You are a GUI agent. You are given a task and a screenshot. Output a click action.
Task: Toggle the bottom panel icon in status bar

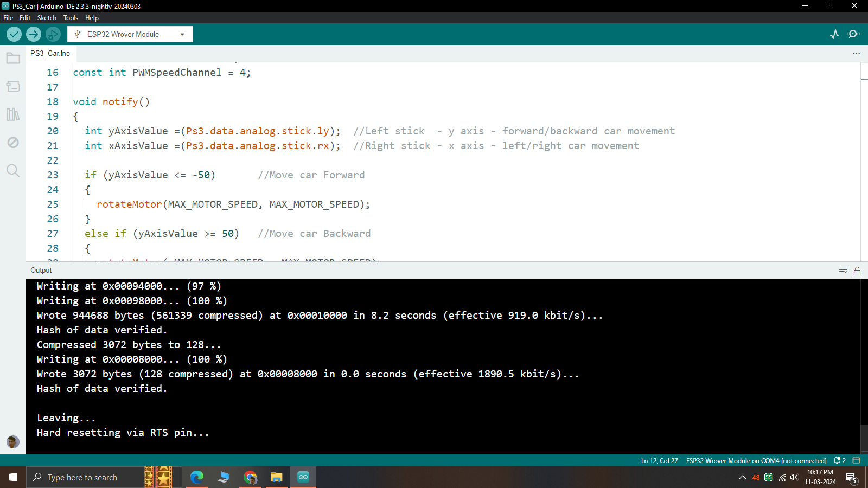click(x=856, y=461)
